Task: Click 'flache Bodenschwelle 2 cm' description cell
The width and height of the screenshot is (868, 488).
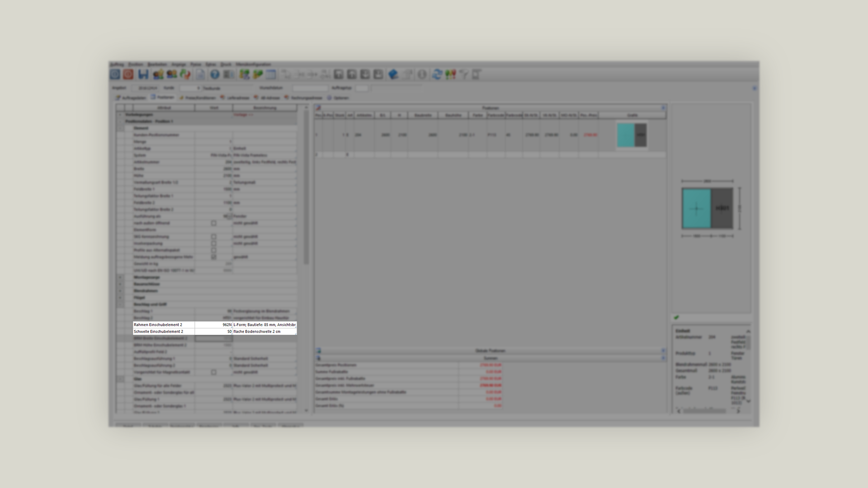Action: click(x=257, y=332)
